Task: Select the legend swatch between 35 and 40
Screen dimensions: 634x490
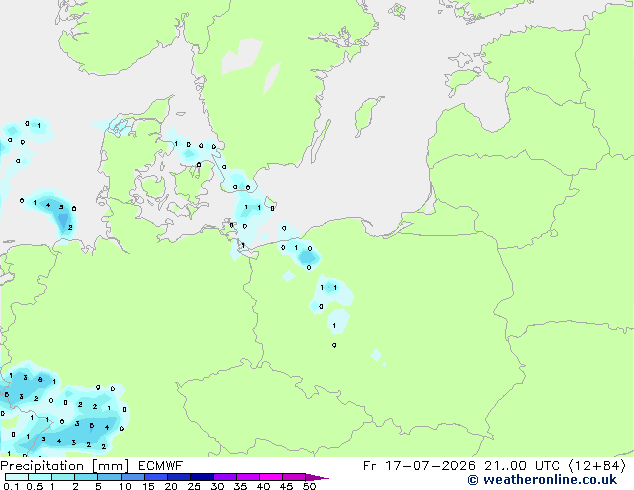Action: 248,477
